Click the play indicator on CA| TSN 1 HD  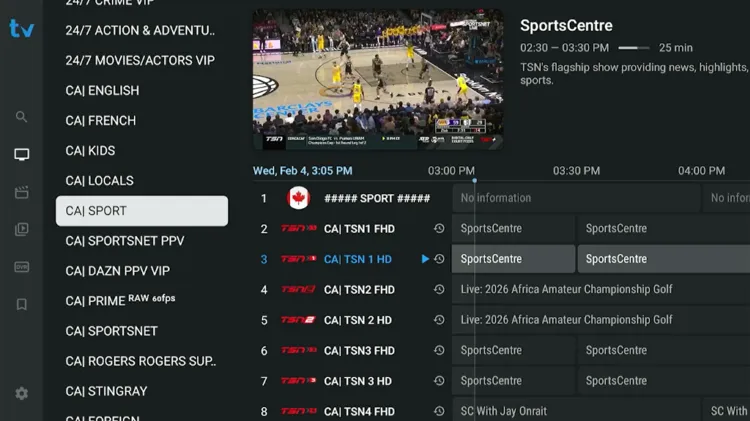click(x=425, y=259)
